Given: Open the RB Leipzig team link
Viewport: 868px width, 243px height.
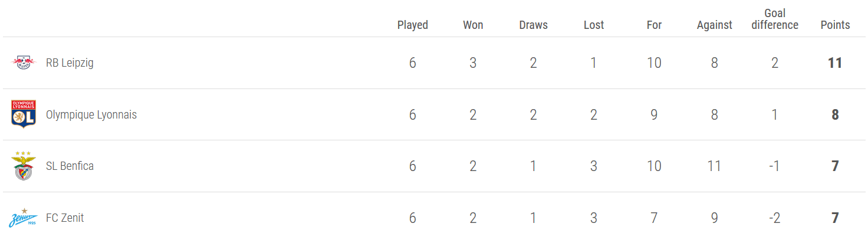Looking at the screenshot, I should (70, 63).
